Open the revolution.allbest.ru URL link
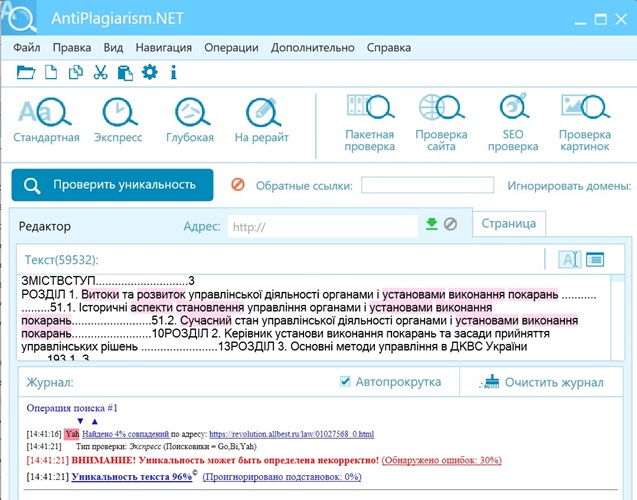Screen dimensions: 637x500 (x=292, y=434)
